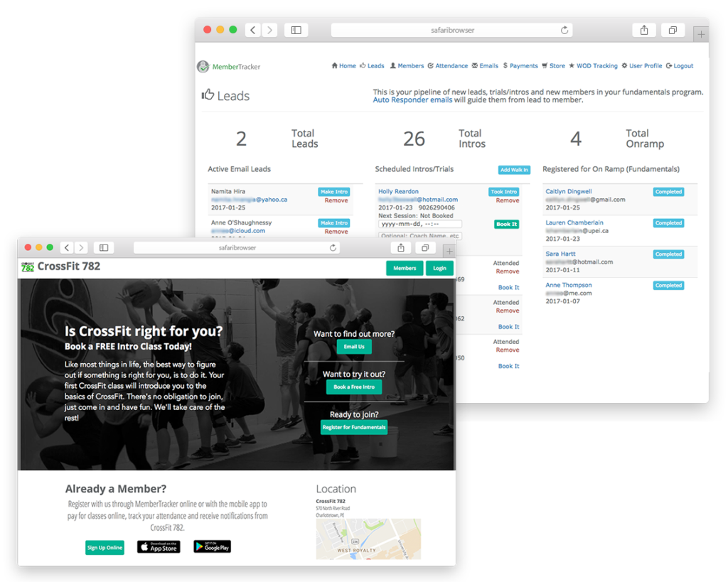The height and width of the screenshot is (582, 728).
Task: Select the Members navigation icon
Action: (x=392, y=65)
